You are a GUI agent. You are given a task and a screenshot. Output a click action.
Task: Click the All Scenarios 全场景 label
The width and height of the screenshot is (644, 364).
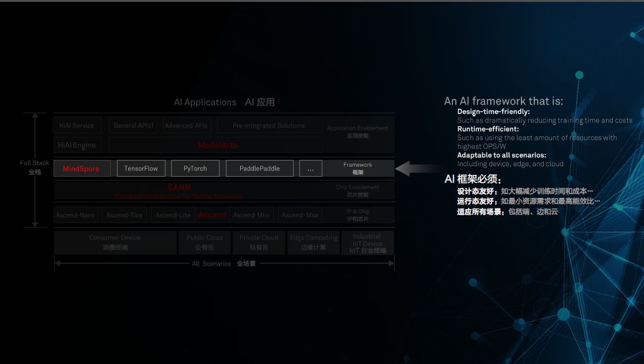[224, 263]
